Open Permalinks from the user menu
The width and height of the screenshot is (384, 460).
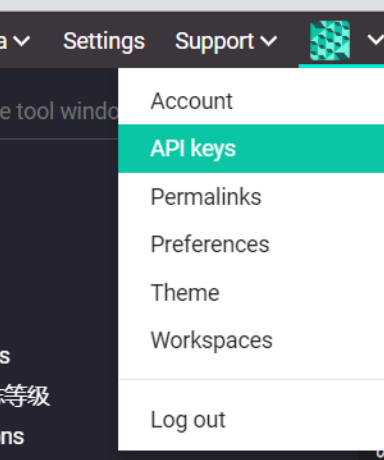251,197
